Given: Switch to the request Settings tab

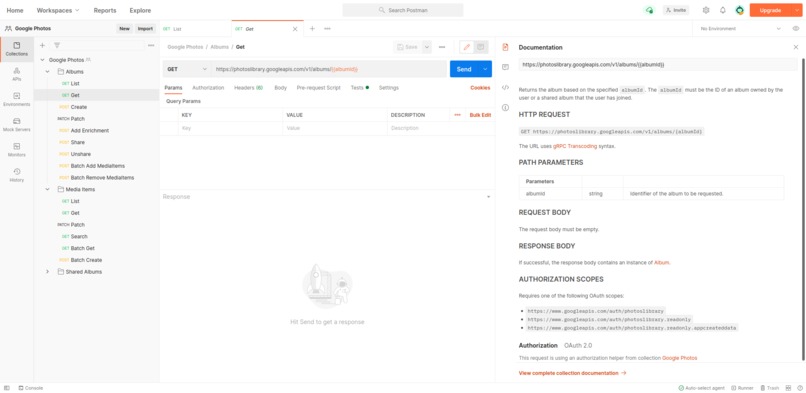Looking at the screenshot, I should tap(389, 88).
